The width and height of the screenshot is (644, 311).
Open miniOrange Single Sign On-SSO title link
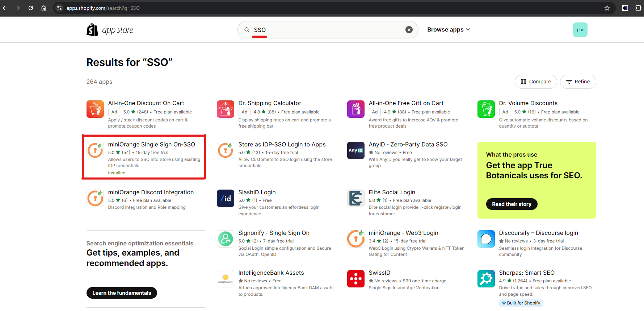pos(152,144)
